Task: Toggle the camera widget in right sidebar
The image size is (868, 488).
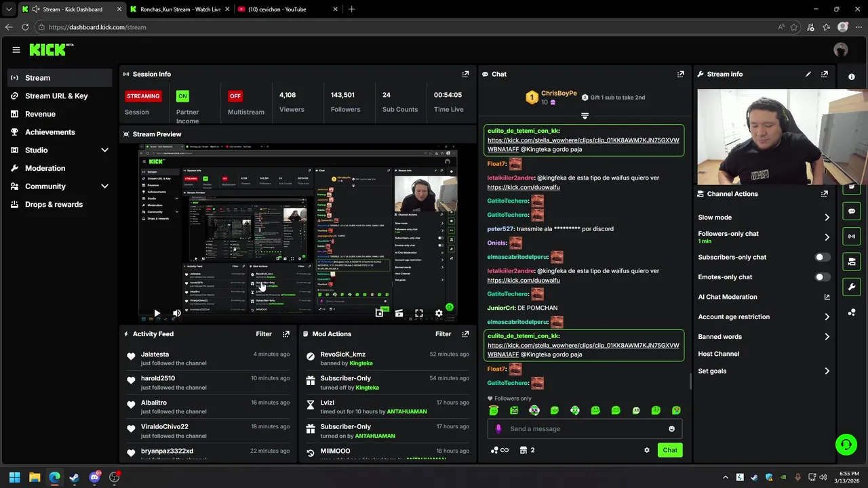Action: point(852,261)
